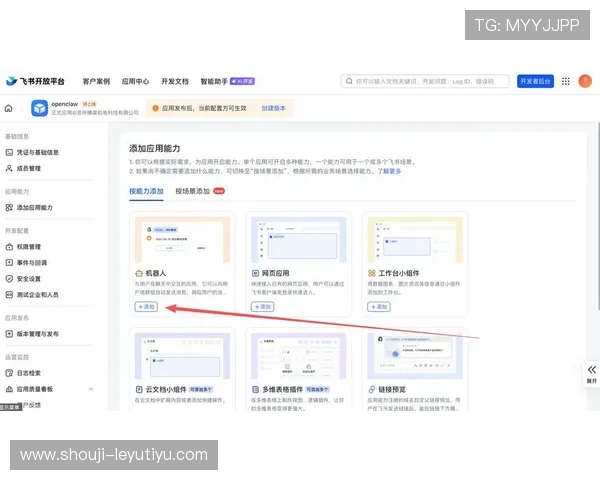600x480 pixels.
Task: Click the openclaw app name
Action: click(65, 104)
